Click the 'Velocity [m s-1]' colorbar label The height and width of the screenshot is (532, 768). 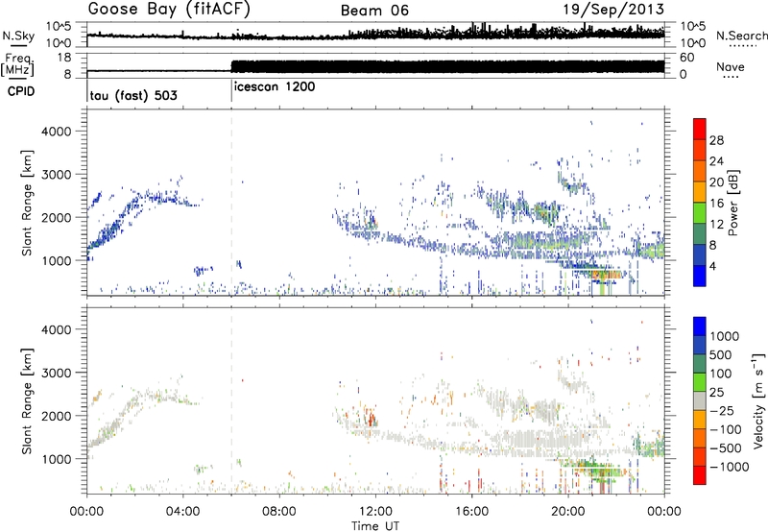point(758,400)
